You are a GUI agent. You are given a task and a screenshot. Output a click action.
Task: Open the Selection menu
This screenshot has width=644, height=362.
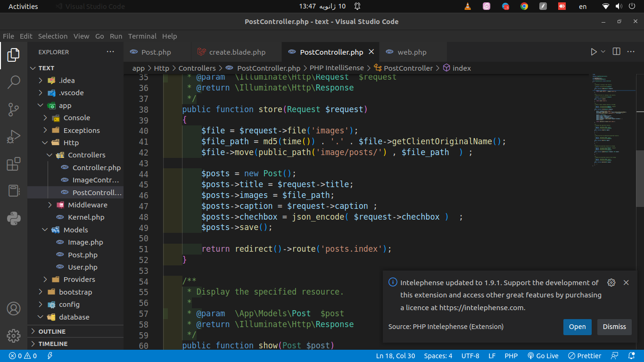point(53,36)
